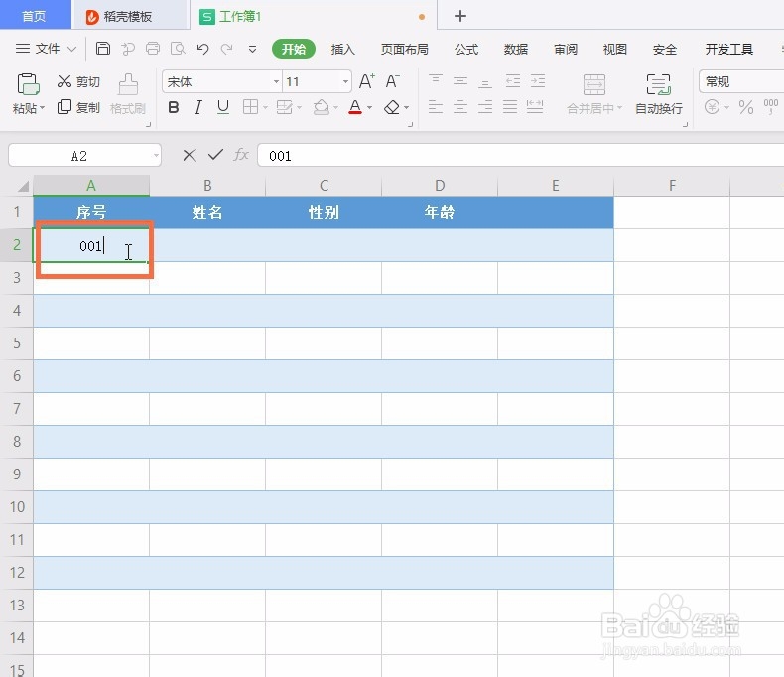Viewport: 784px width, 677px height.
Task: Expand border style dropdown arrow
Action: coord(265,107)
